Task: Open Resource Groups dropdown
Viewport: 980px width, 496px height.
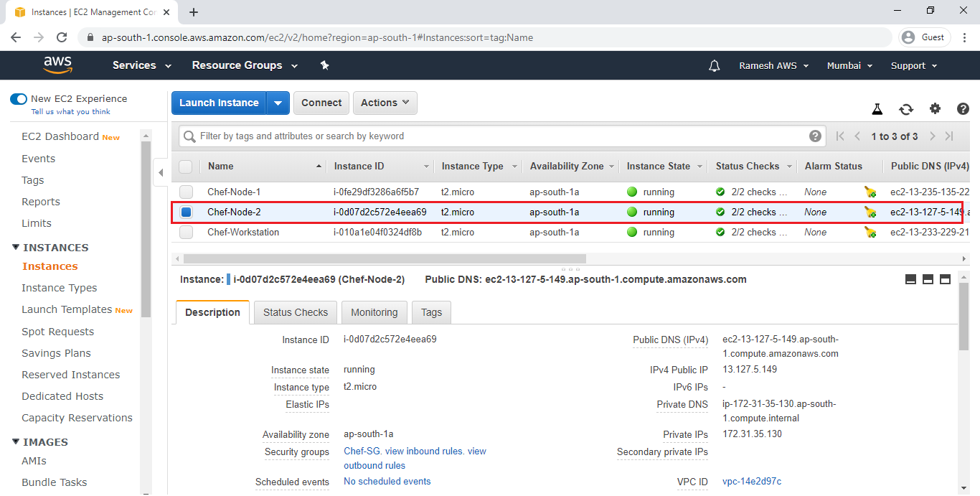Action: tap(245, 65)
